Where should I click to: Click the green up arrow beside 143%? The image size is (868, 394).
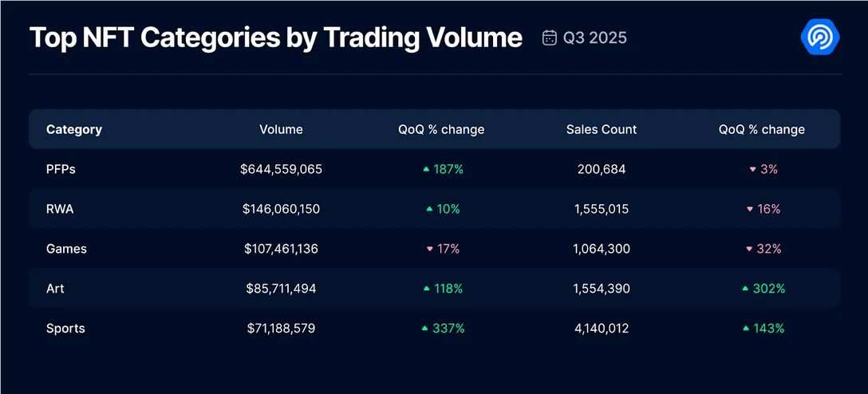pos(745,328)
